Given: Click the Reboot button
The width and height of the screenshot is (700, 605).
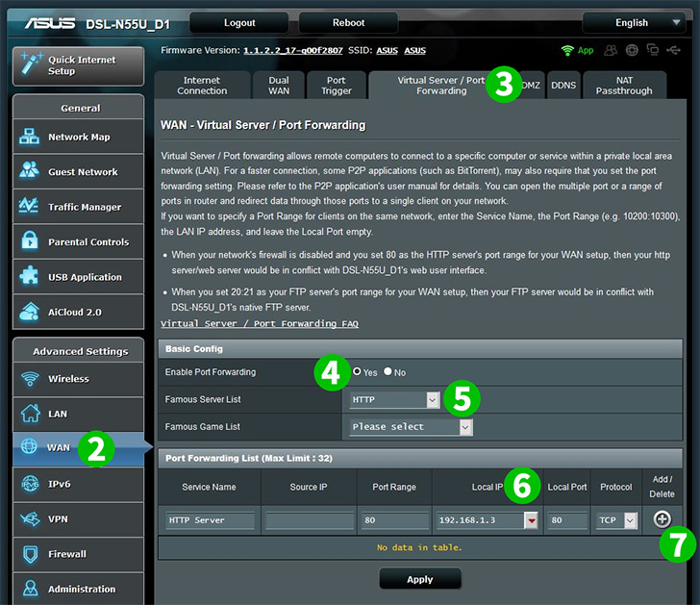Looking at the screenshot, I should (x=348, y=23).
